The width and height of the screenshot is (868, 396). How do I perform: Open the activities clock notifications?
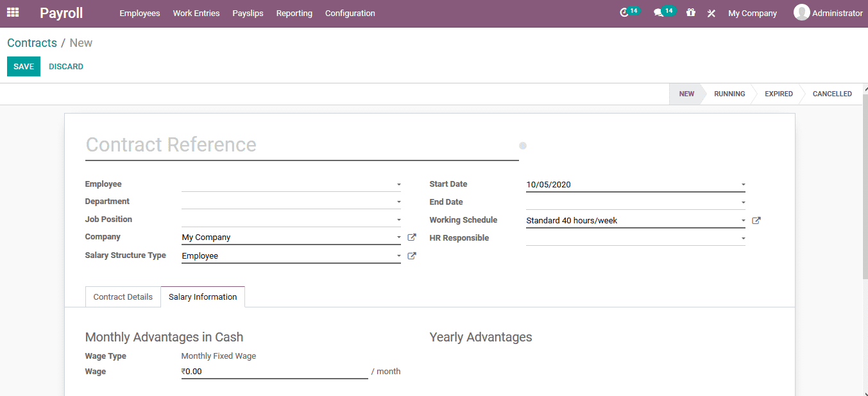[625, 12]
